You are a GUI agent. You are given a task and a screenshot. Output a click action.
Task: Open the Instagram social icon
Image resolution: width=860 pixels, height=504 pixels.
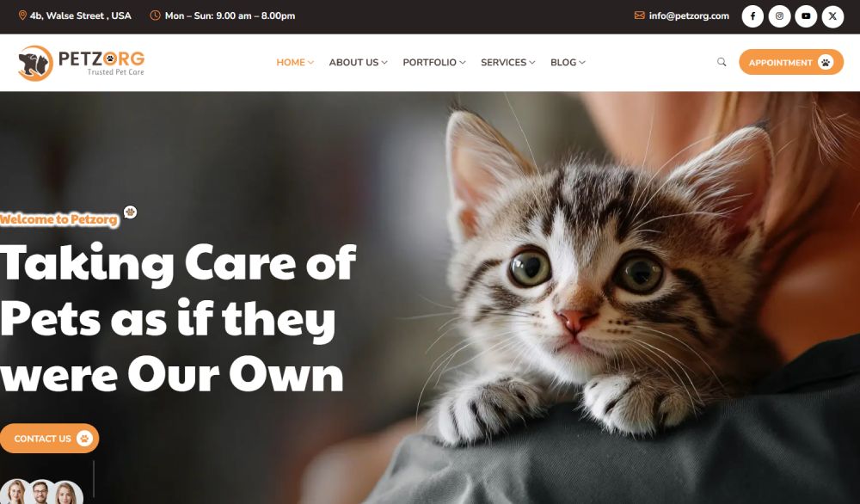click(779, 15)
